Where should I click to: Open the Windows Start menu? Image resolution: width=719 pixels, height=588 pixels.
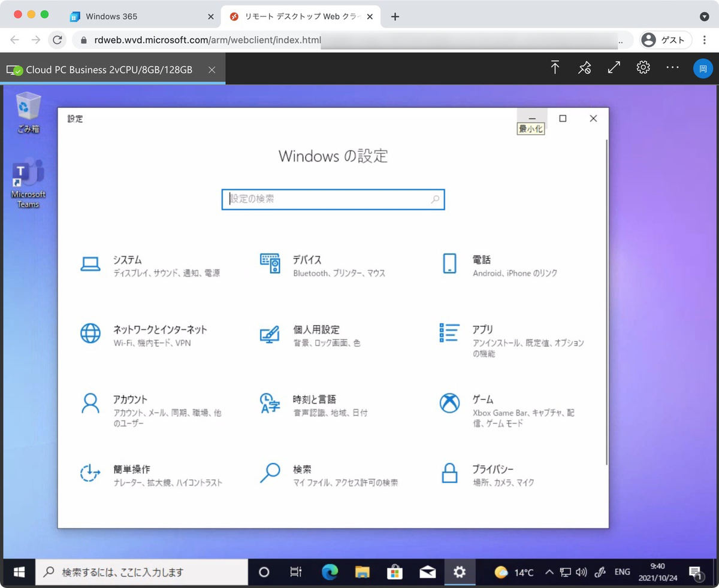coord(19,572)
